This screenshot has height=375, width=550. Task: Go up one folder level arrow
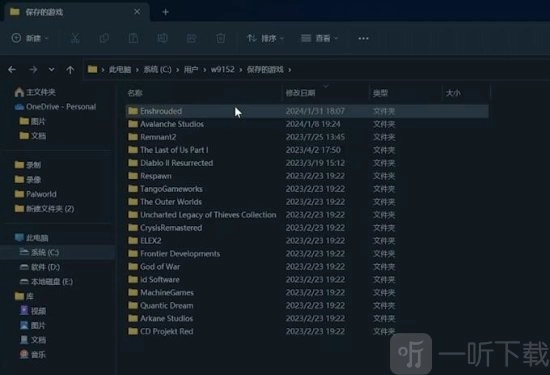point(70,69)
